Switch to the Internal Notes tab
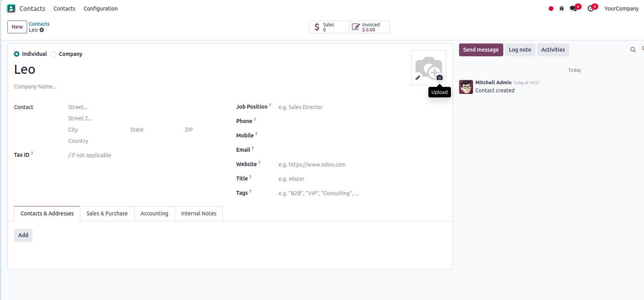644x300 pixels. (199, 213)
